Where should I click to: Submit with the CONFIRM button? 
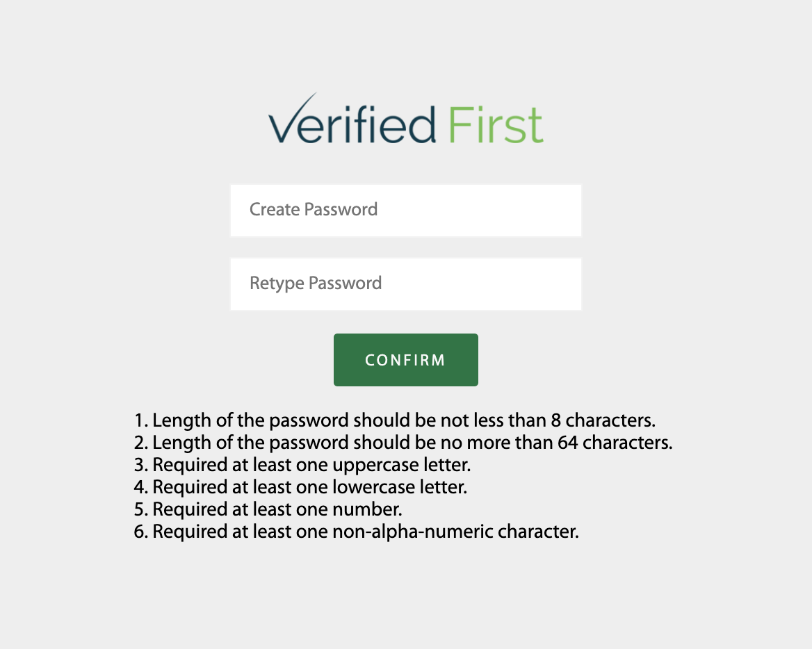pos(405,360)
